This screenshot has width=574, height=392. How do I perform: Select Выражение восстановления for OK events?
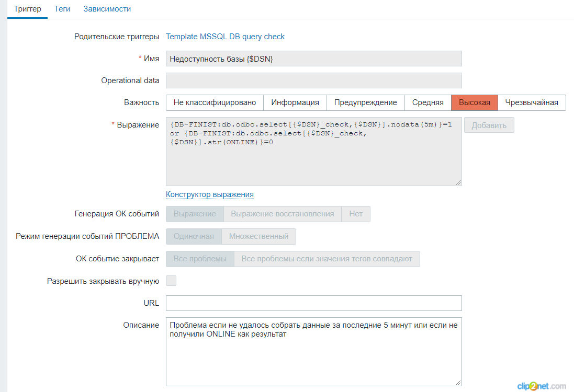(282, 214)
